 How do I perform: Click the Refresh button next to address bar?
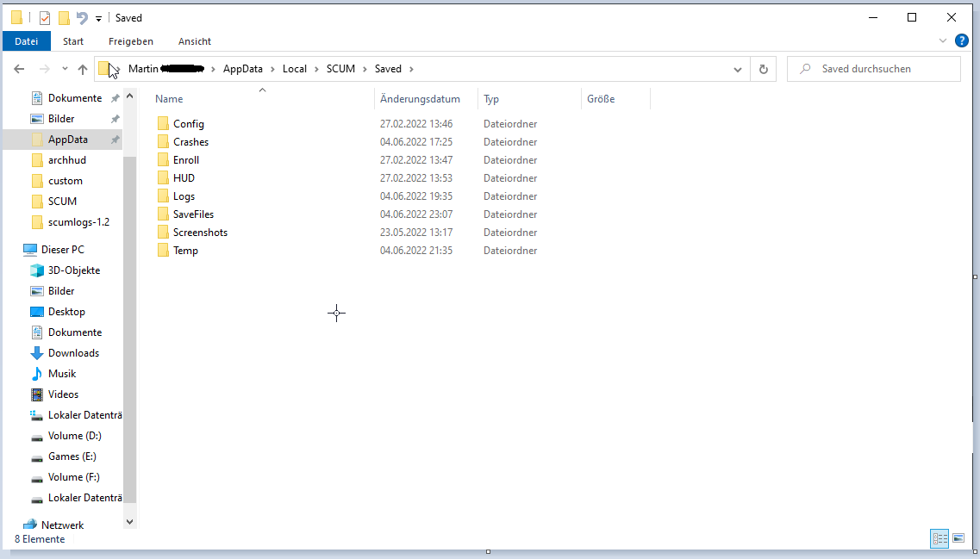(x=763, y=69)
